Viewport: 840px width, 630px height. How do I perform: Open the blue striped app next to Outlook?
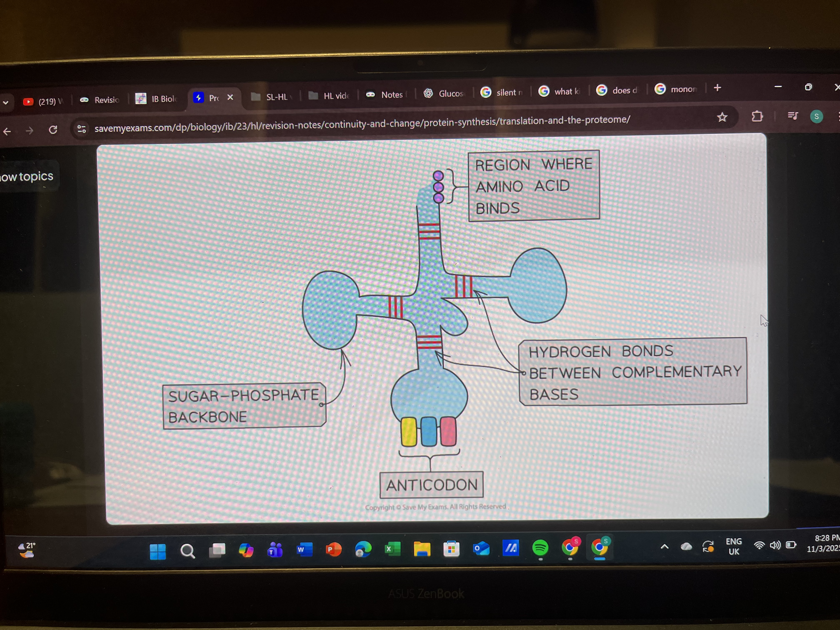tap(511, 548)
